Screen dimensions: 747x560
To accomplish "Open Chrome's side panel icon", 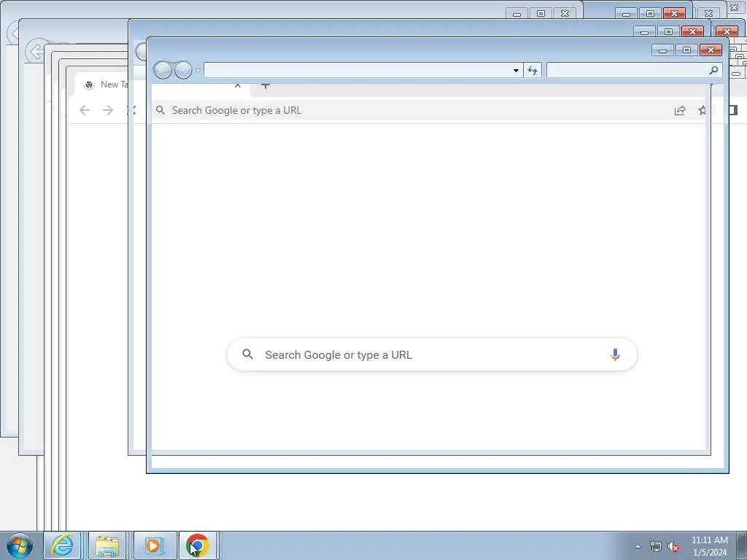I will point(733,111).
